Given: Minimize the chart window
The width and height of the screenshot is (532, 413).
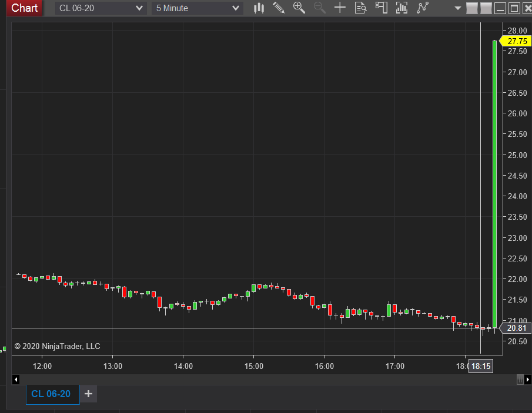Looking at the screenshot, I should point(500,8).
